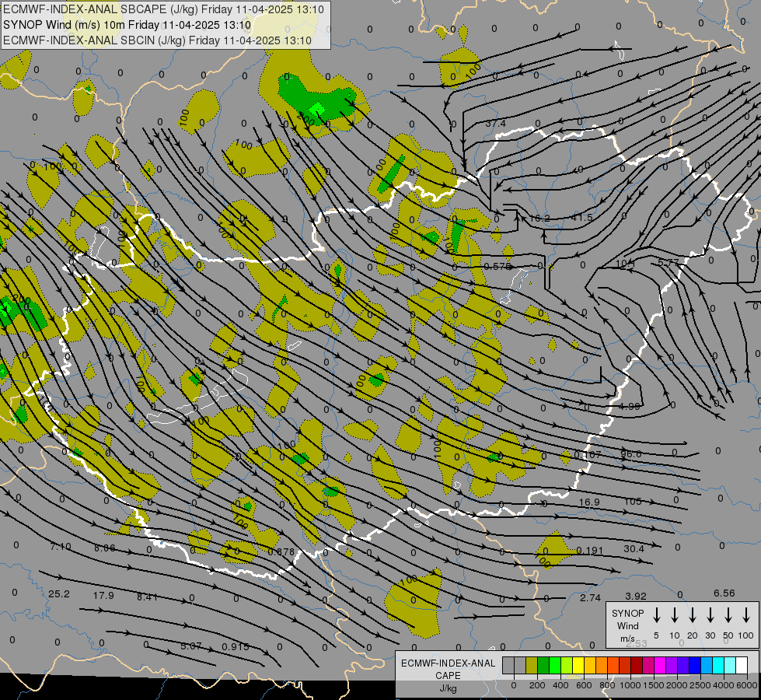Click the '3.92' value on the map
Image resolution: width=761 pixels, height=700 pixels.
click(636, 596)
